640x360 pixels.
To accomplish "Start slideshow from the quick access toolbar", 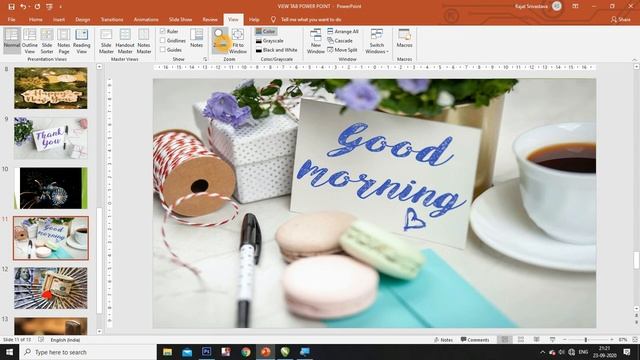I will click(49, 7).
